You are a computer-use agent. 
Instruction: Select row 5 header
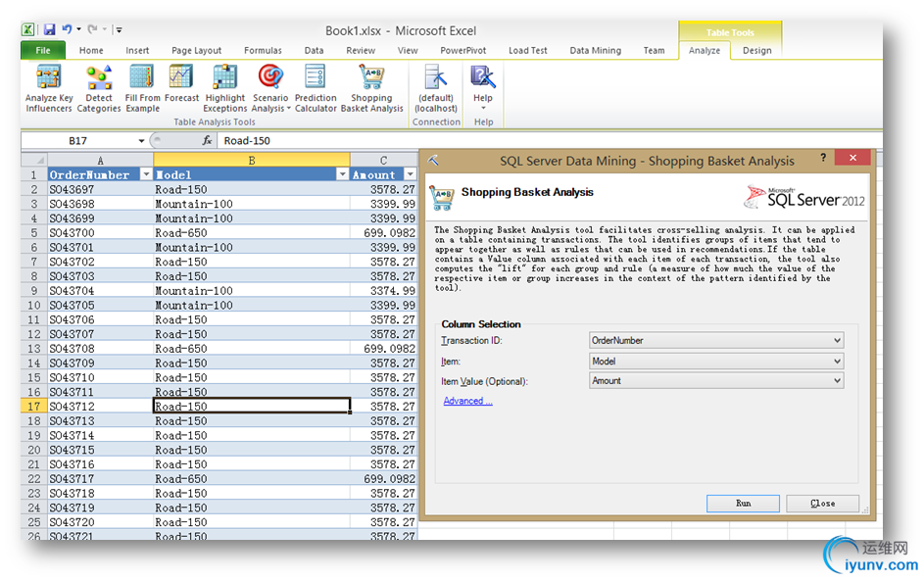pos(34,233)
